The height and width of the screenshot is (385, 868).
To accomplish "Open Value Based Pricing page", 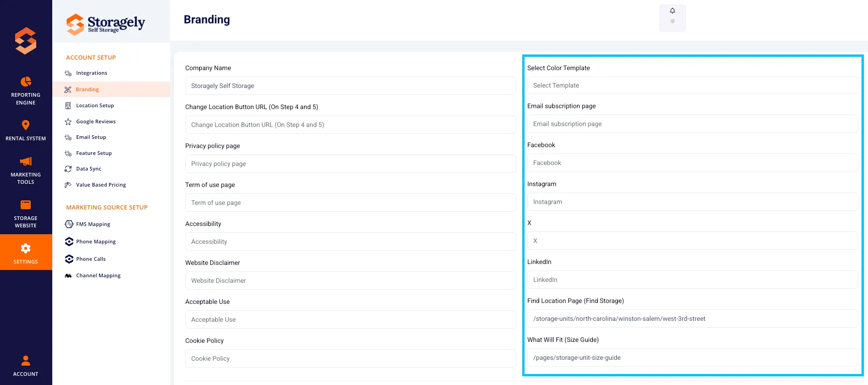I will coord(101,185).
